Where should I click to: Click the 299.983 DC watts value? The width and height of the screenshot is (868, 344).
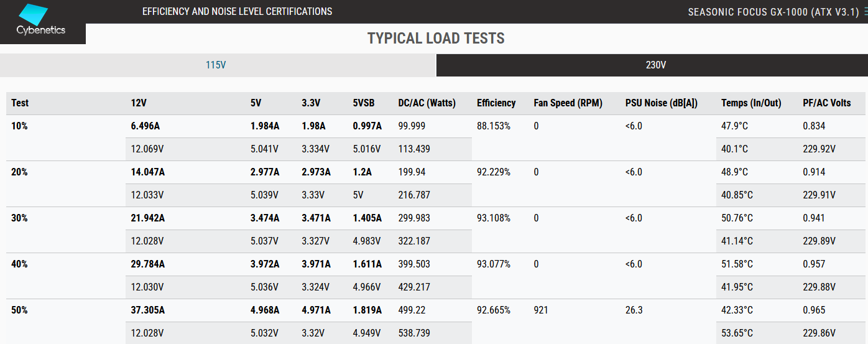pos(414,218)
